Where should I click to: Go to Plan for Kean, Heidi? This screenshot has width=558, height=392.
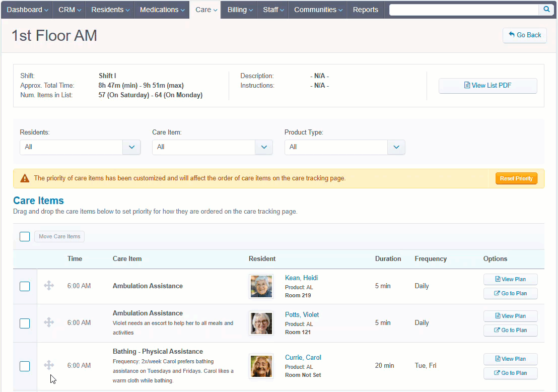pos(510,293)
